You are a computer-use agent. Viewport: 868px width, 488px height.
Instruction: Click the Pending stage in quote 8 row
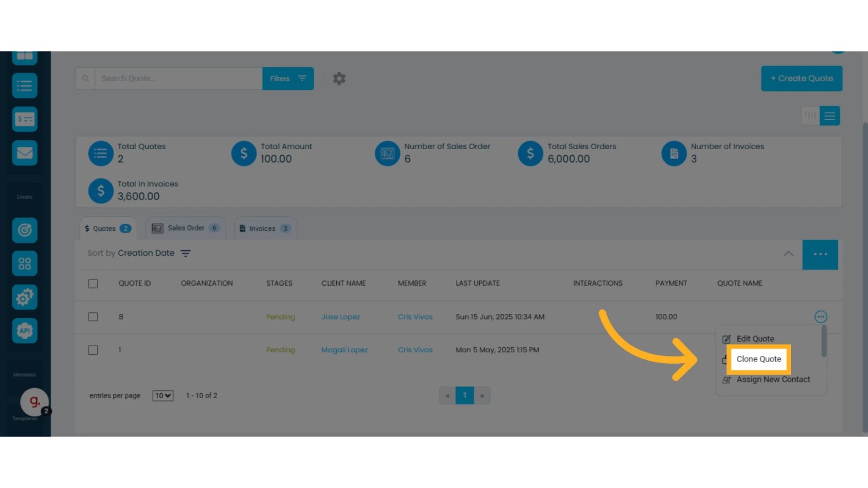pyautogui.click(x=280, y=317)
